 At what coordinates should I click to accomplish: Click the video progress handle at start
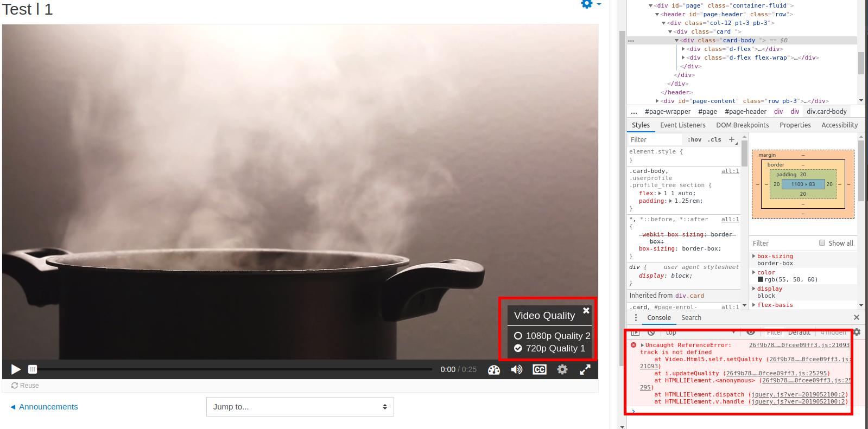pyautogui.click(x=33, y=369)
